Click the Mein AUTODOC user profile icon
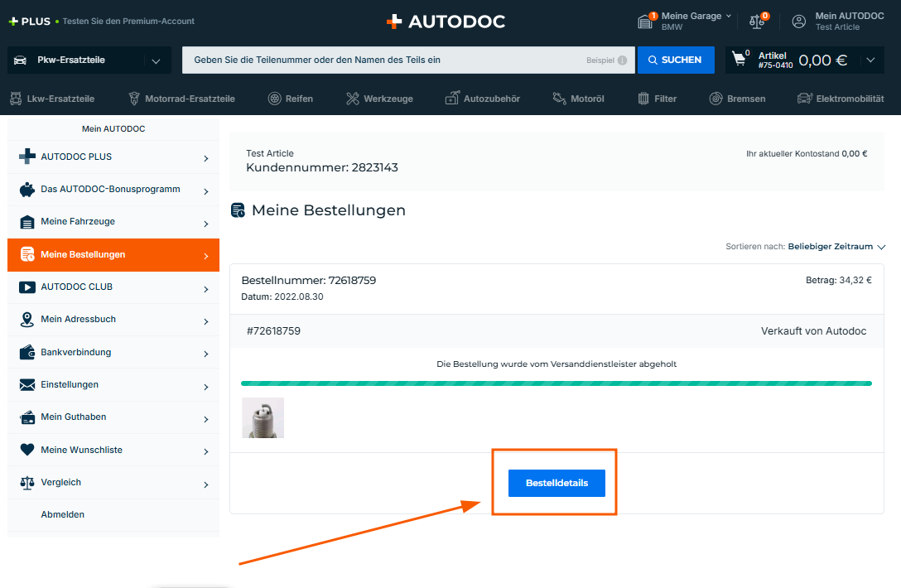 pyautogui.click(x=798, y=22)
